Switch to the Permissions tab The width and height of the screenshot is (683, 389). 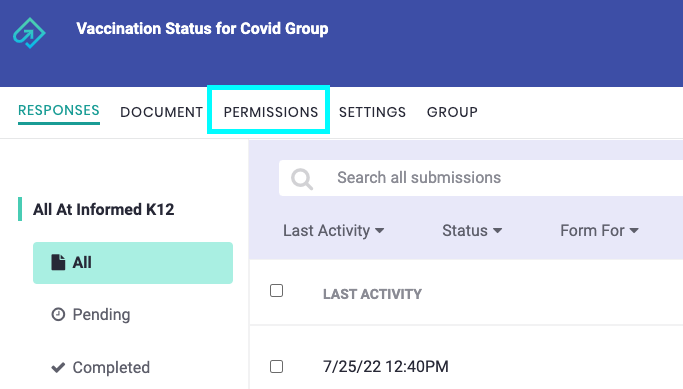tap(270, 112)
